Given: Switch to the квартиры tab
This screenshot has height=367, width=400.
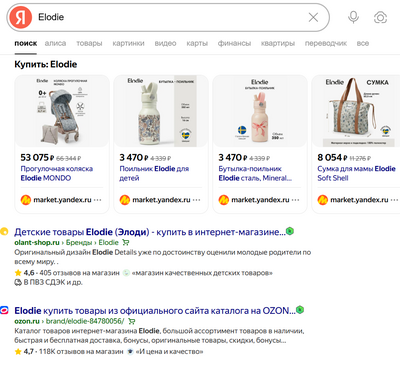Looking at the screenshot, I should [x=278, y=43].
